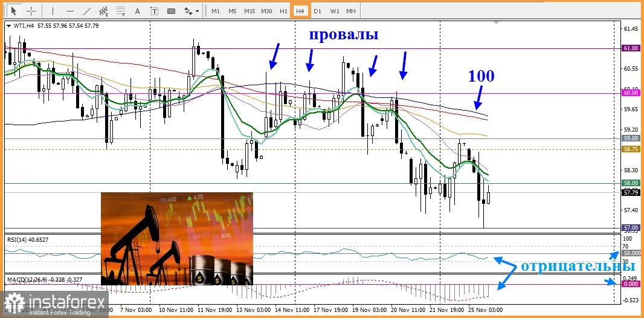Screen dimensions: 644x318
Task: Click the 59.20 price scale value
Action: click(x=631, y=129)
